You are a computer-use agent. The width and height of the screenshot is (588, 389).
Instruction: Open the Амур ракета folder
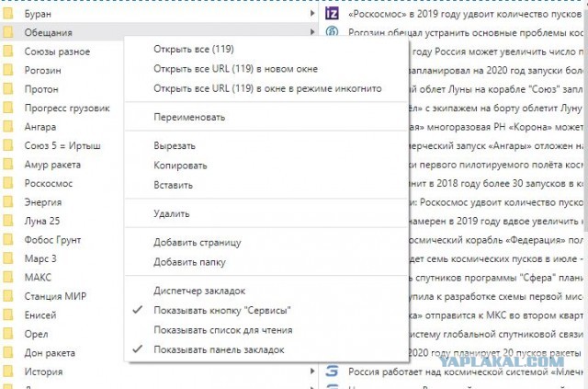click(x=52, y=165)
